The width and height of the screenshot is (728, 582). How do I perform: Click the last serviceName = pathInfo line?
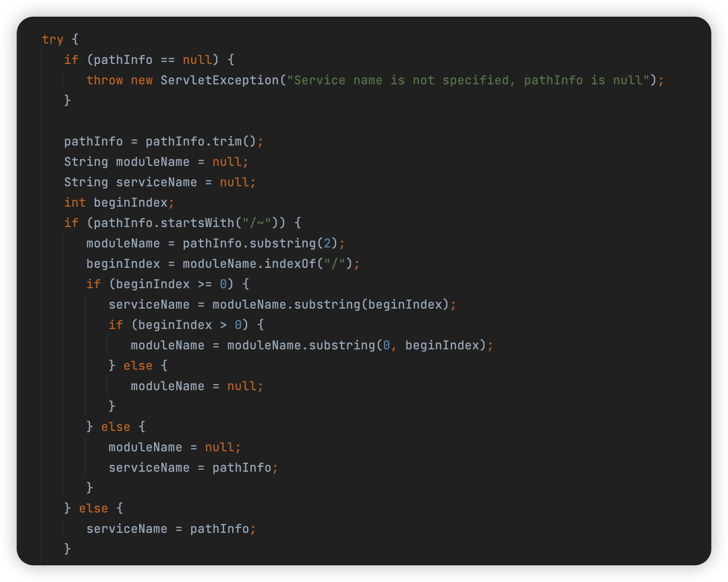pyautogui.click(x=171, y=529)
